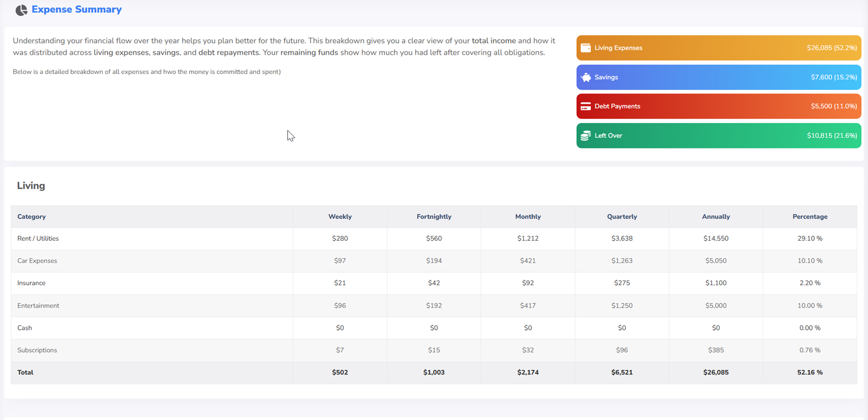Click the credit card icon on Debt Payments

tap(586, 106)
